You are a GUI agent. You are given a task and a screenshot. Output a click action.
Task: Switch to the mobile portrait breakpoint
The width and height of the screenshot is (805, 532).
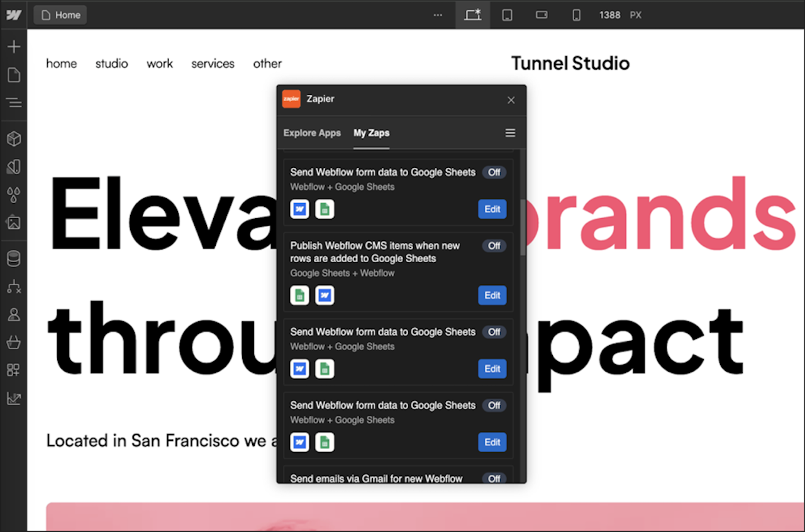[x=576, y=15]
